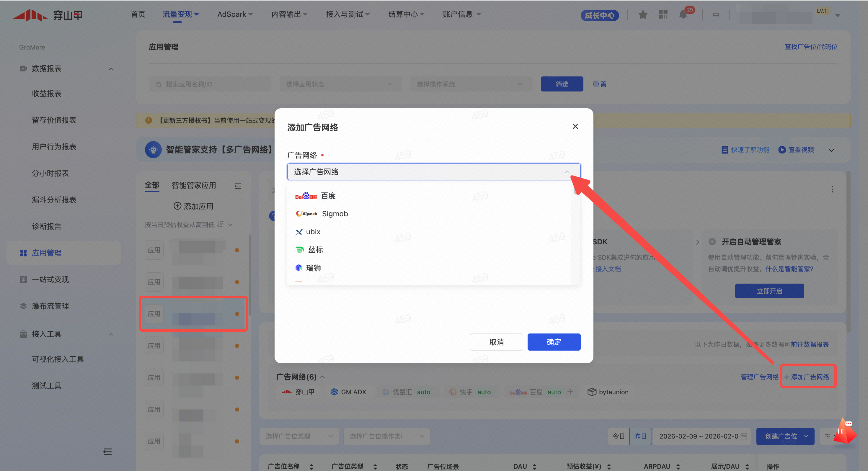
Task: Select Baidu from the ad network list
Action: pyautogui.click(x=328, y=196)
